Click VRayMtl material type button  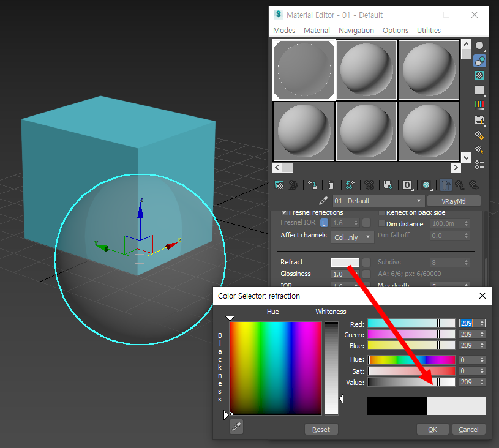[454, 201]
